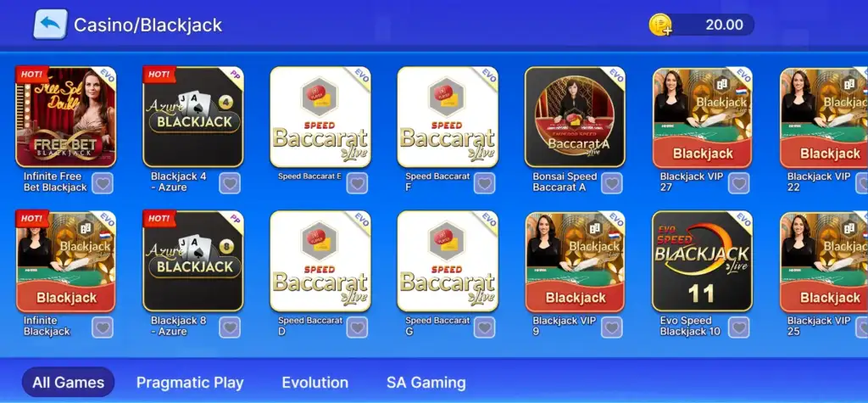Select the Evolution tab
Viewport: 868px width, 403px height.
pos(315,383)
